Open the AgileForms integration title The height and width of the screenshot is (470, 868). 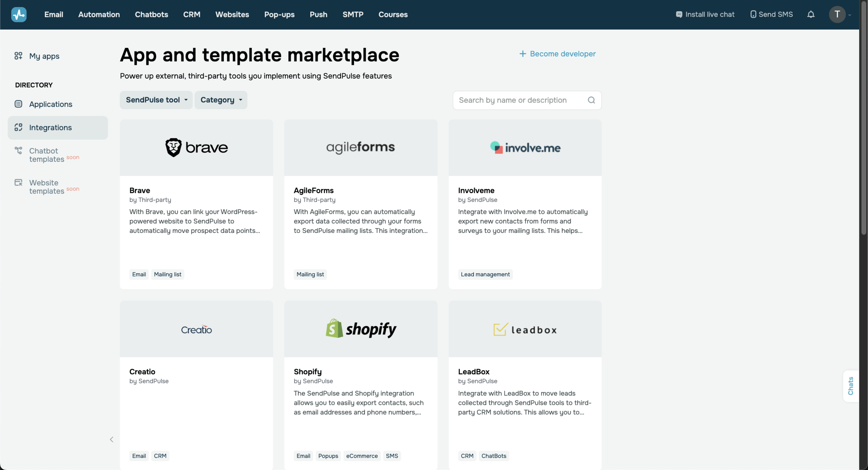[x=314, y=190]
